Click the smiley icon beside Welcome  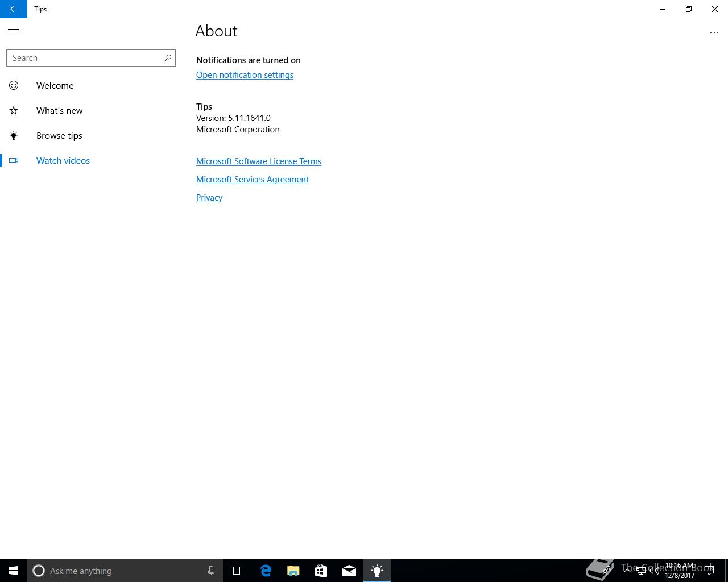(14, 85)
